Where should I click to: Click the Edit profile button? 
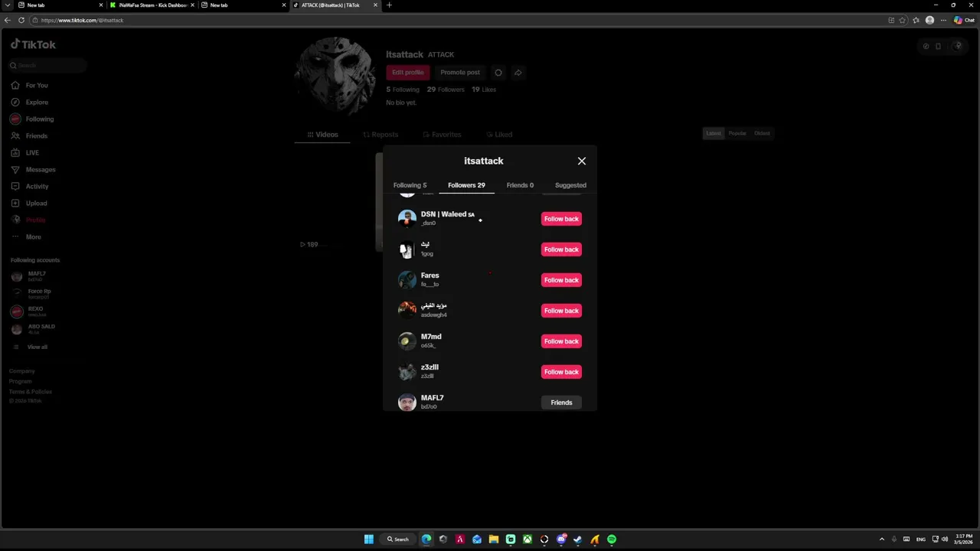point(408,73)
